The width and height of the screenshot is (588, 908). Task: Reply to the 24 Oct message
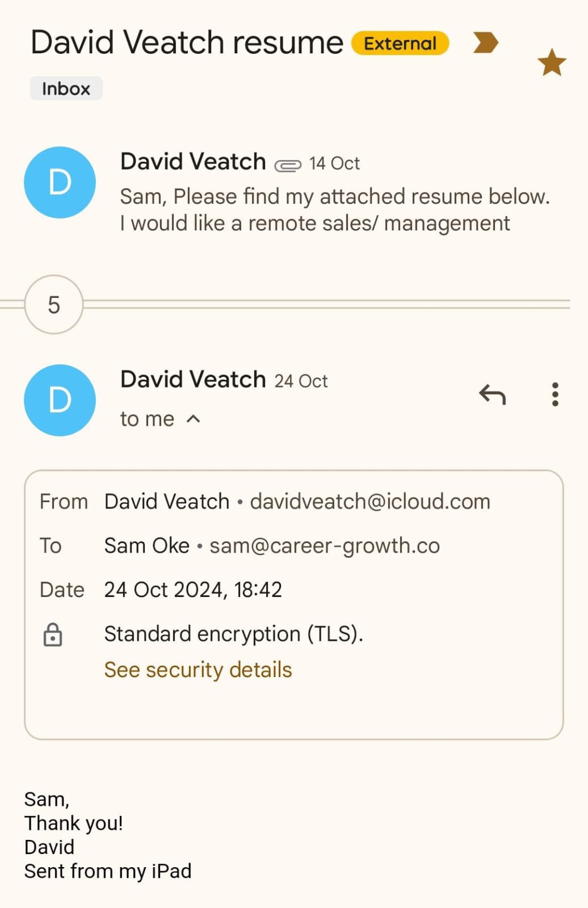click(x=492, y=394)
